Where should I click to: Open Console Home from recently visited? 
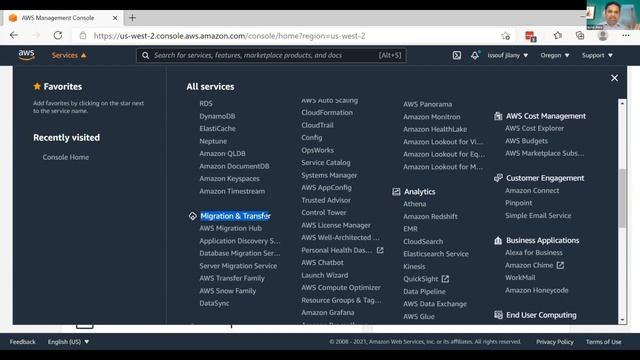(66, 157)
